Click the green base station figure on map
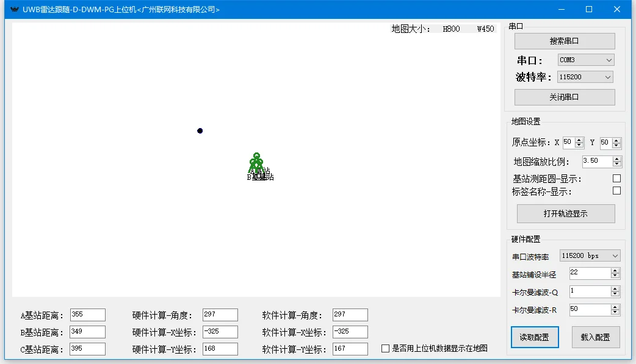Image resolution: width=636 pixels, height=364 pixels. point(256,163)
